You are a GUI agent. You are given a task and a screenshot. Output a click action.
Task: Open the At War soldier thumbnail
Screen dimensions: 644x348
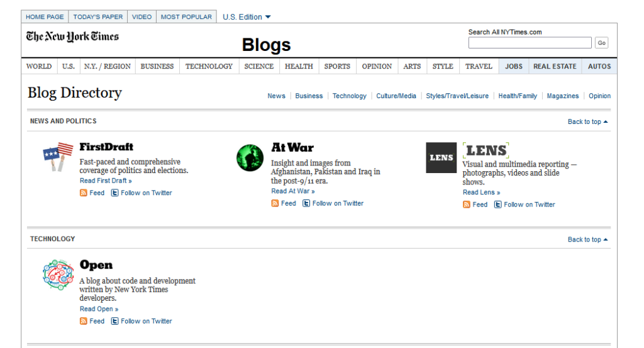pos(250,158)
